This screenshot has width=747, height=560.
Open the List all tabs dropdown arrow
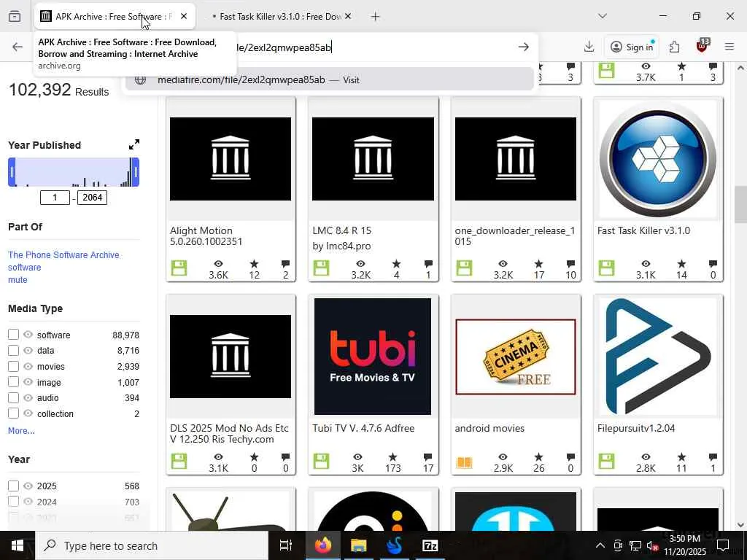point(603,16)
